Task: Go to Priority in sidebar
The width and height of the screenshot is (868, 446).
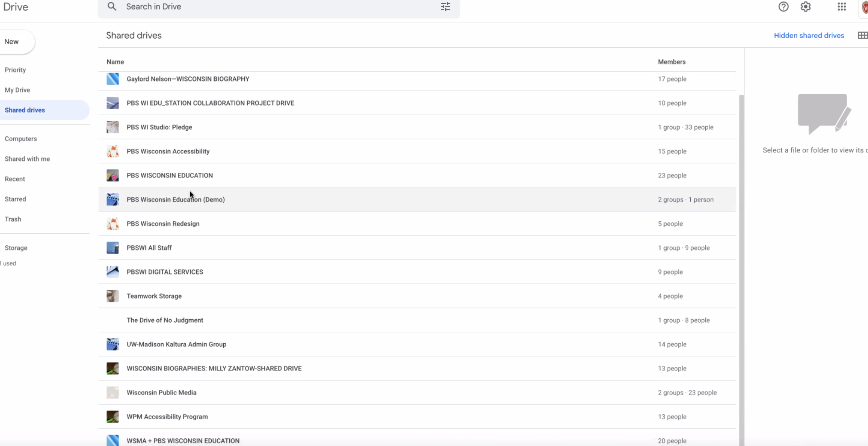Action: 15,70
